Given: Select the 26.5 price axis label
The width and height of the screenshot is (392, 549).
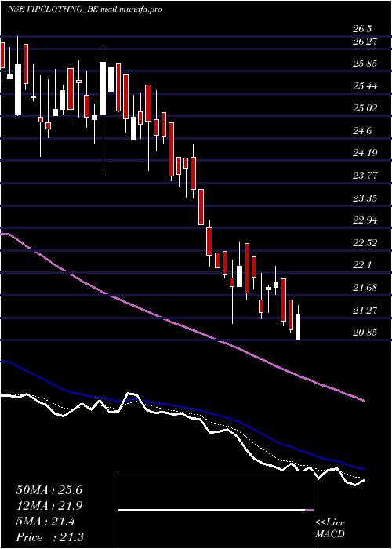Looking at the screenshot, I should coord(362,29).
